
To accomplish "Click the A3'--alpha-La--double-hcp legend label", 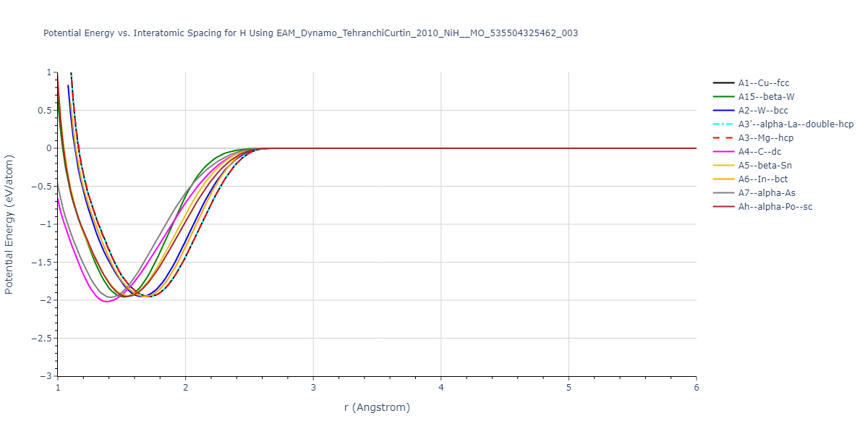I will coord(796,124).
